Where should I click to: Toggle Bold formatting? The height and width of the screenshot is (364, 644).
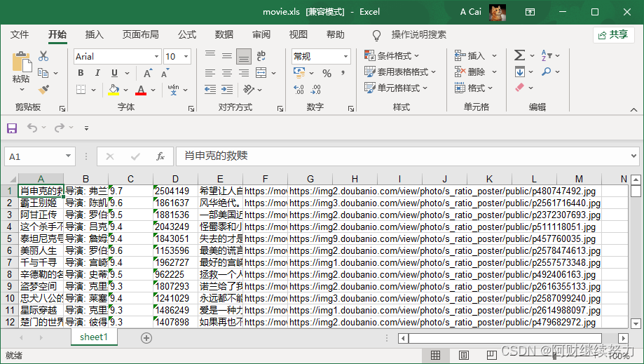point(81,73)
